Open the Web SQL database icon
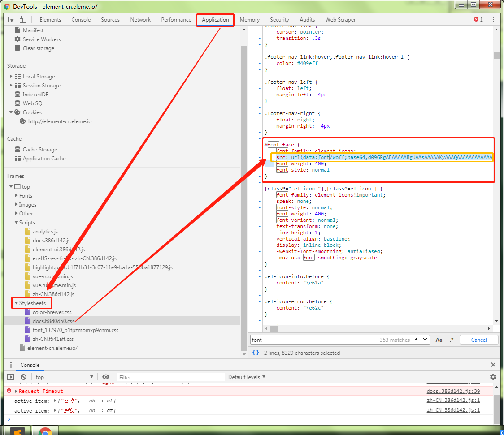The height and width of the screenshot is (435, 504). [17, 103]
